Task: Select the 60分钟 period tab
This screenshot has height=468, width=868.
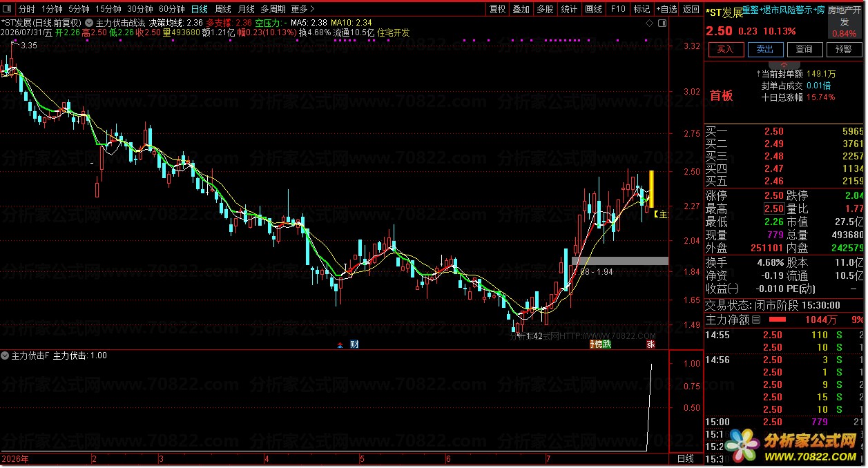Action: click(x=172, y=9)
